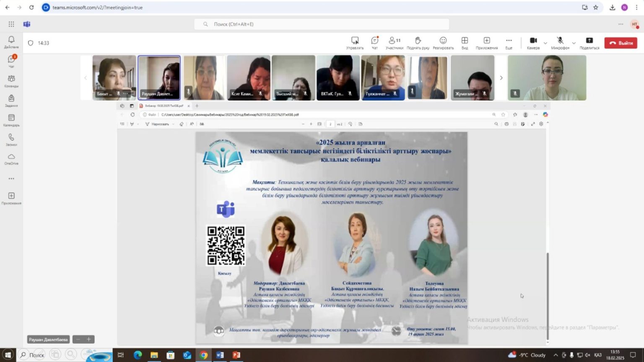Open the Calendar from left sidebar
The height and width of the screenshot is (362, 644).
click(x=11, y=120)
